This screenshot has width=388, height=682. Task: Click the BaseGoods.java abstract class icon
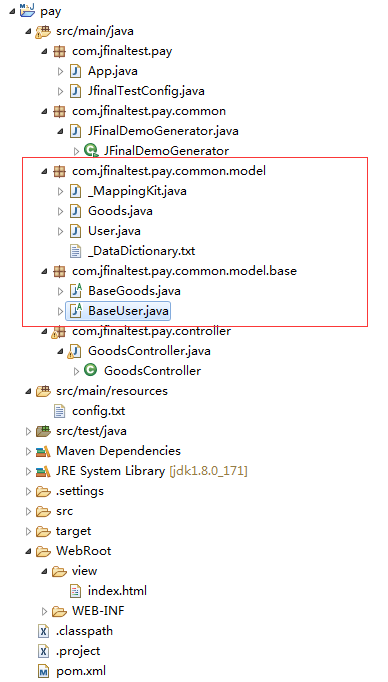76,291
